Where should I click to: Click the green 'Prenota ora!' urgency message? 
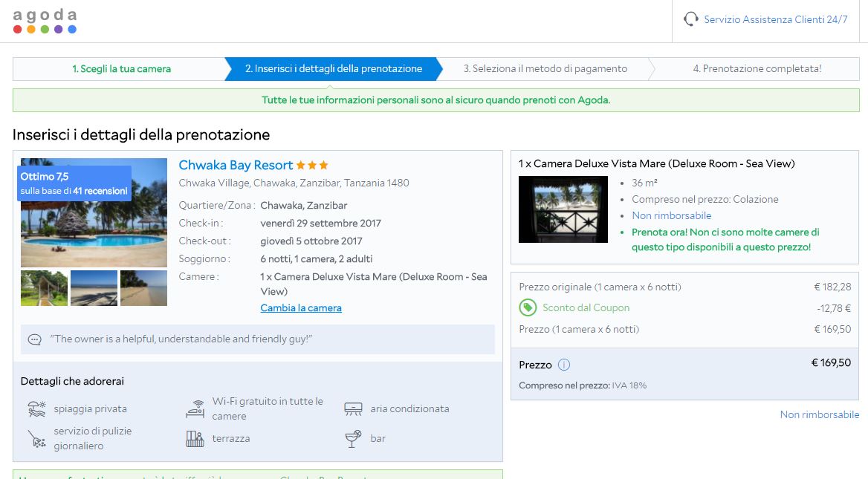[x=725, y=239]
